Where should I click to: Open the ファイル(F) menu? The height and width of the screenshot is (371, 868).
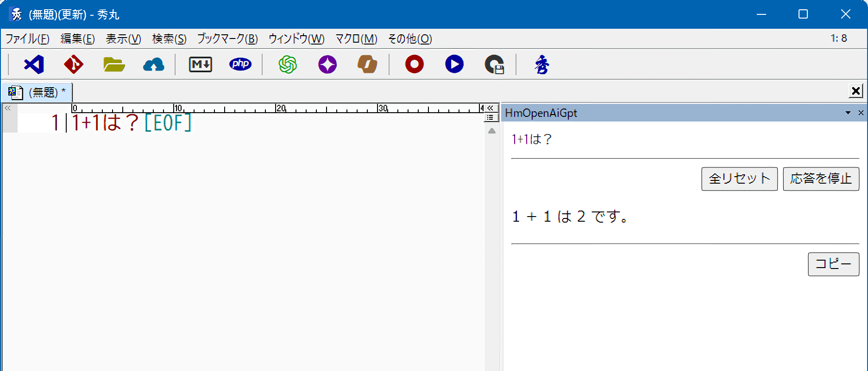click(27, 39)
